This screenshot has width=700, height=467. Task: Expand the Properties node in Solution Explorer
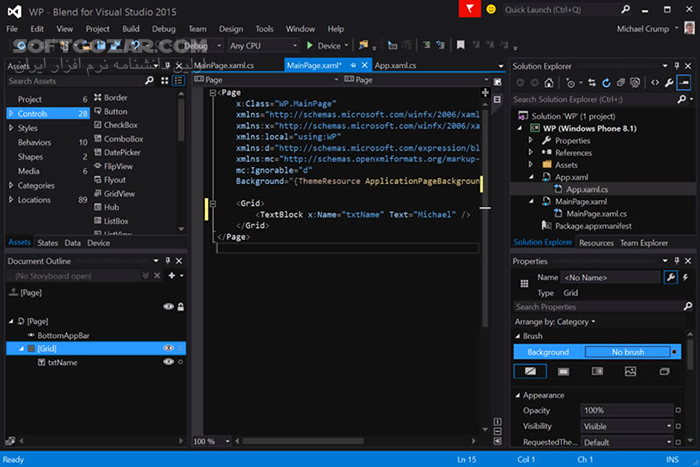[x=530, y=140]
